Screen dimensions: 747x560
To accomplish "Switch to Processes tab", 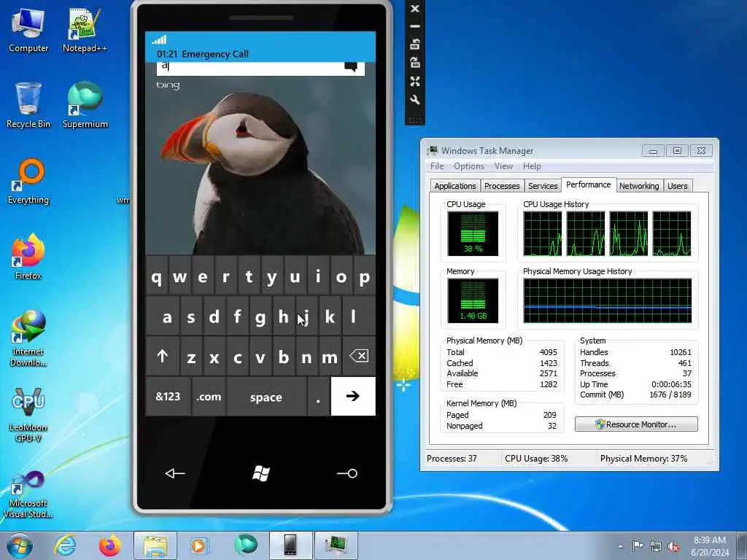I will coord(502,186).
